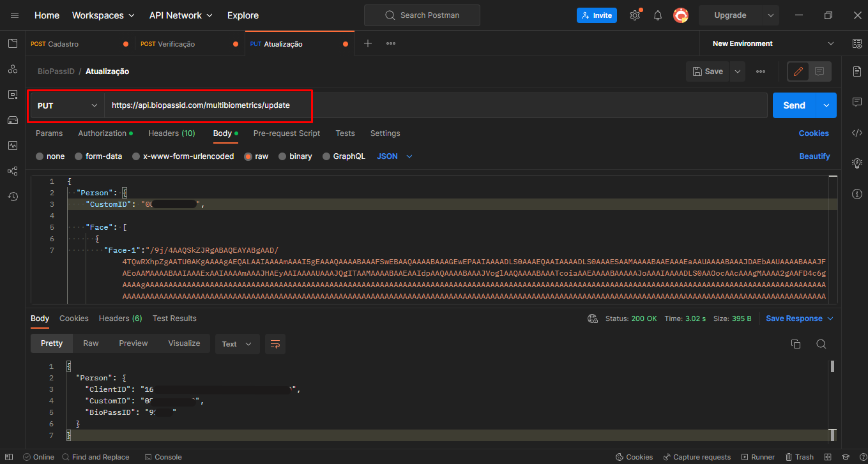The height and width of the screenshot is (464, 868).
Task: Click Beautify link
Action: (x=814, y=156)
